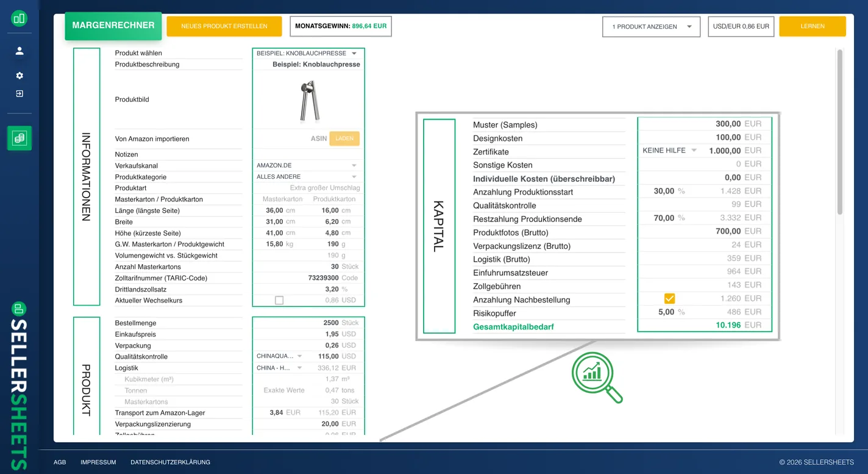Viewport: 868px width, 474px height.
Task: Open the Produktkategorie Alles Andere dropdown
Action: coord(307,177)
